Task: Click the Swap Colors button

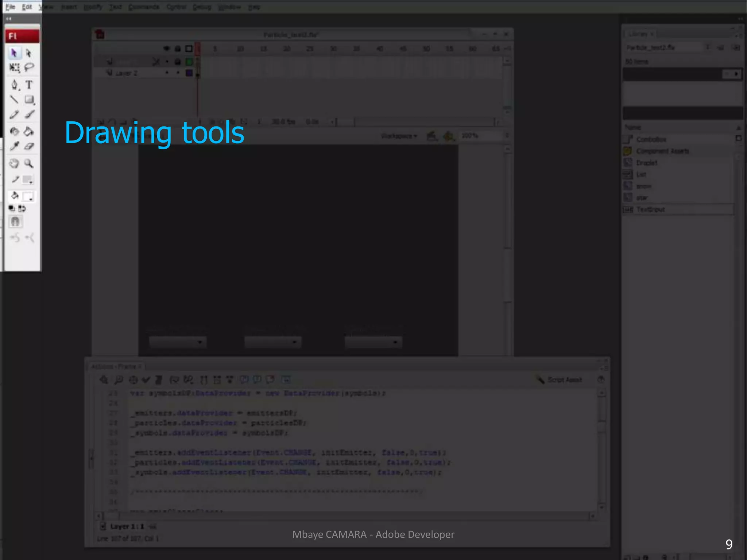Action: tap(22, 209)
